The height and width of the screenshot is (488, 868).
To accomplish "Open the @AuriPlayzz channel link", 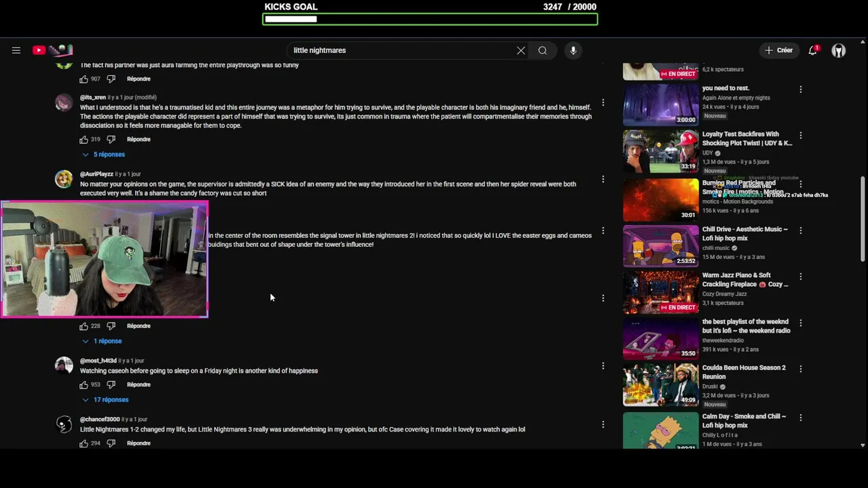I will [x=96, y=174].
